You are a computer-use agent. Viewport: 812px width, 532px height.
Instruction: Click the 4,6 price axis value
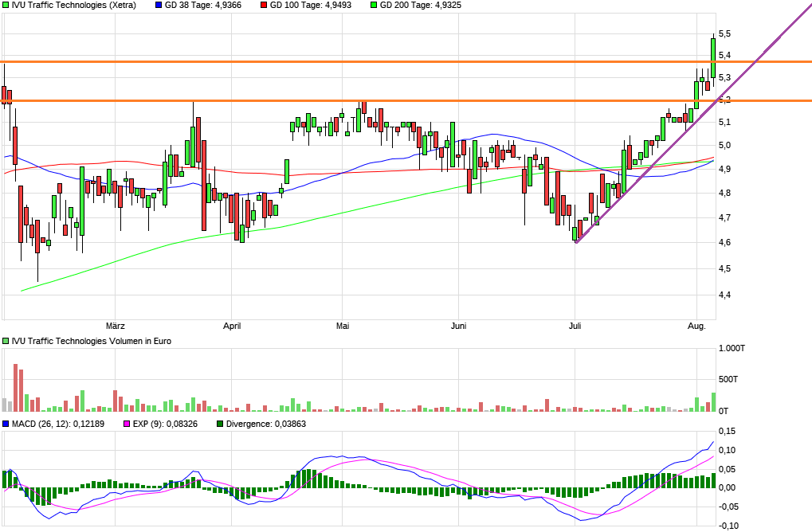(x=725, y=243)
